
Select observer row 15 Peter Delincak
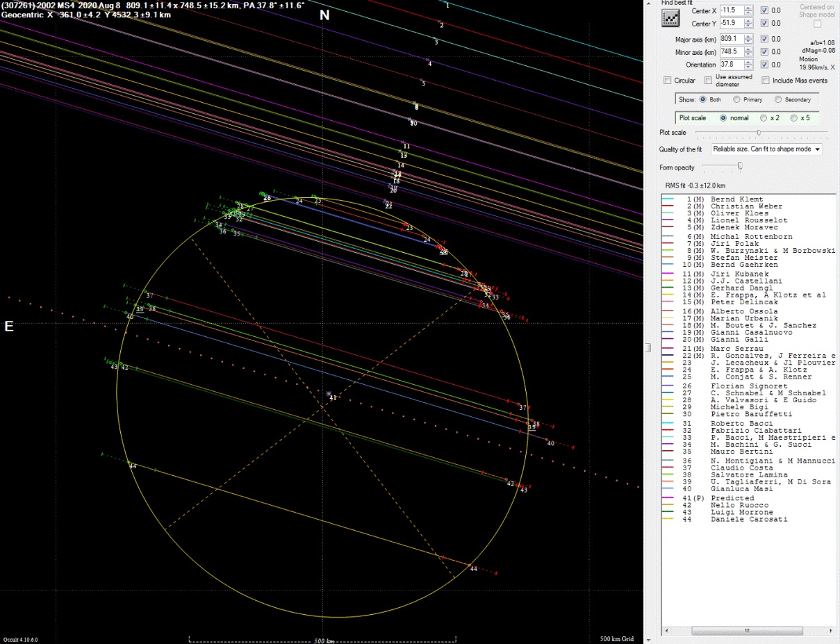(749, 302)
